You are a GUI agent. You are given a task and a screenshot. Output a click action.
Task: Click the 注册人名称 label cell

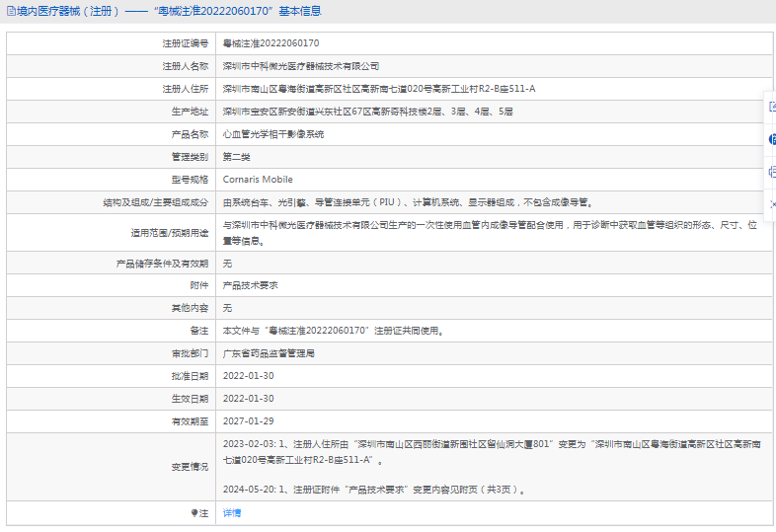tap(112, 66)
